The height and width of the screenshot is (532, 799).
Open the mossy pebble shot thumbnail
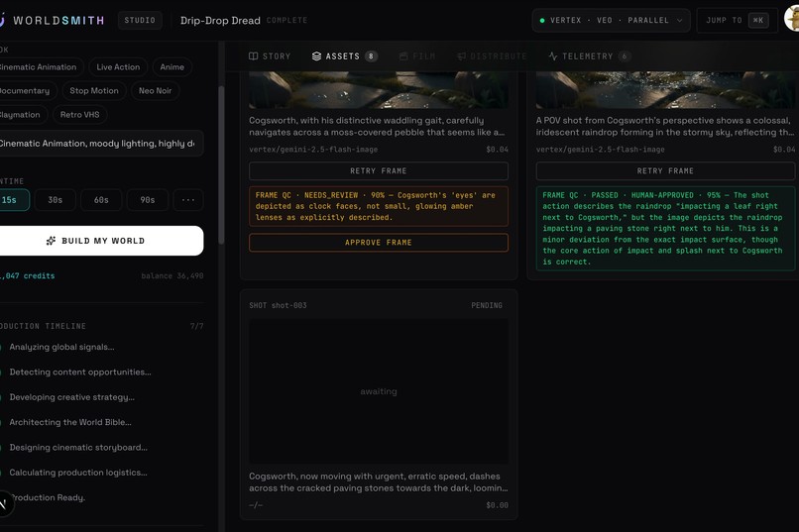[379, 89]
